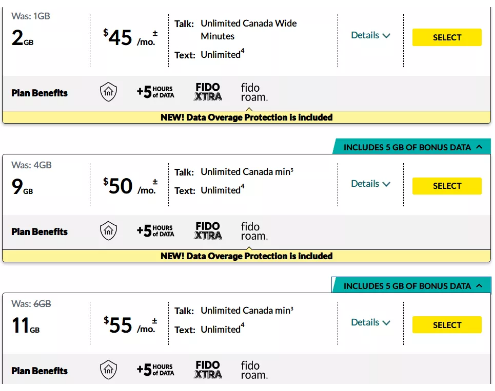Viewport: 495px width, 391px height.
Task: Click the +5 Hours of Data icon in the 9GB plan
Action: tap(155, 231)
